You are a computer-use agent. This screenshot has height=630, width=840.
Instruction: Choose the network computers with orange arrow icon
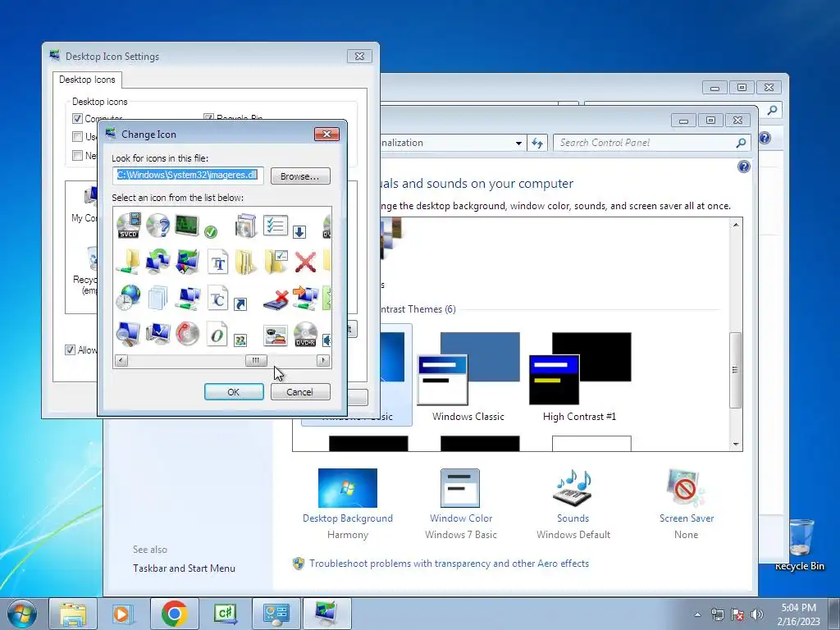(x=305, y=298)
